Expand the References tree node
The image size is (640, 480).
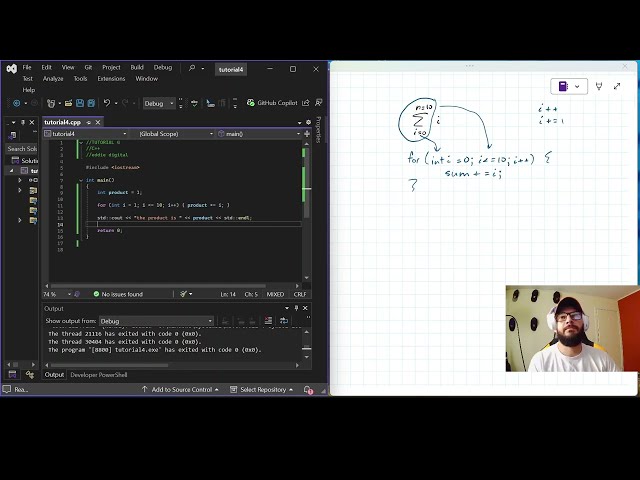[x=20, y=180]
